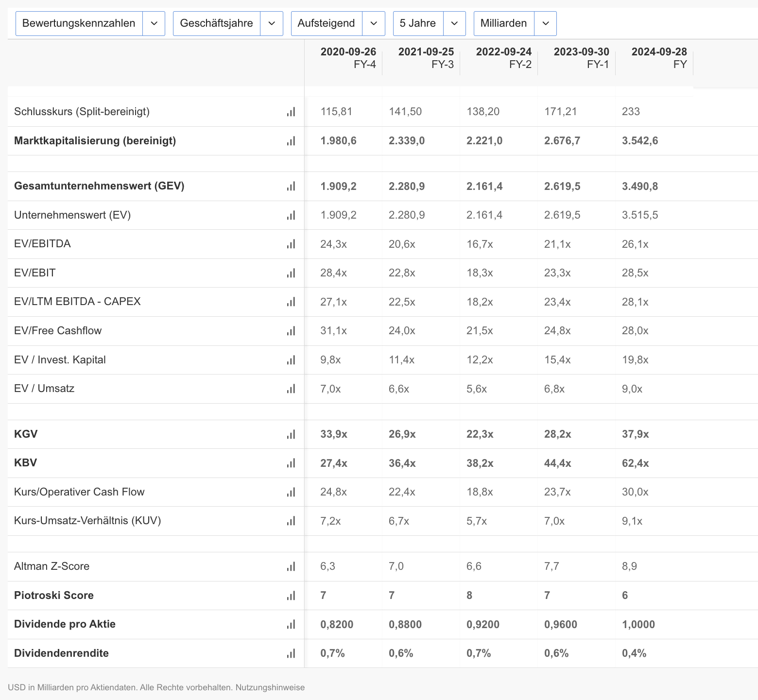
Task: Click chart icon for EV / Invest. Kapital
Action: (291, 360)
